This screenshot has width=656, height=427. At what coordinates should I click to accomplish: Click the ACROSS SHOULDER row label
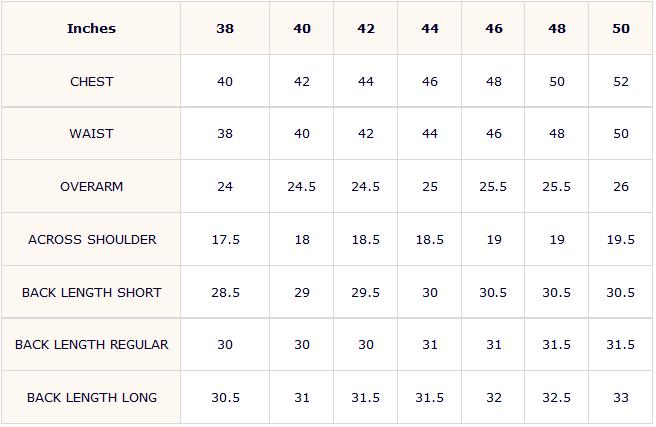pyautogui.click(x=92, y=240)
